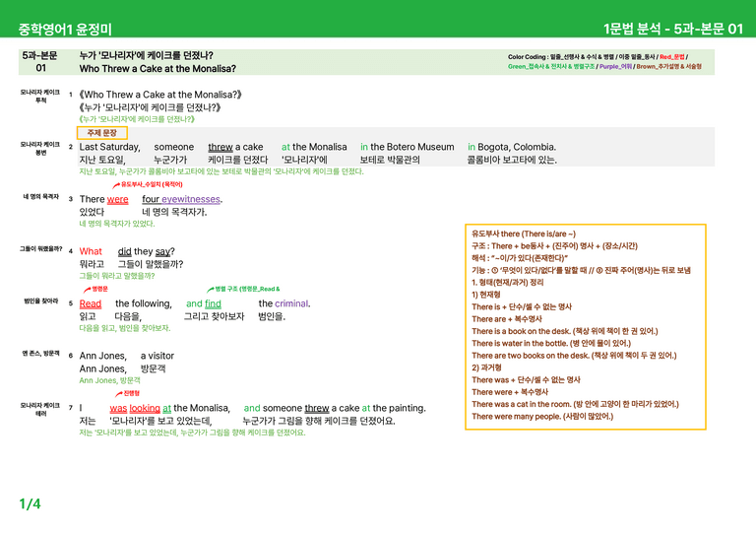The image size is (756, 535).
Task: Click the page number '1/4'
Action: coord(30,504)
